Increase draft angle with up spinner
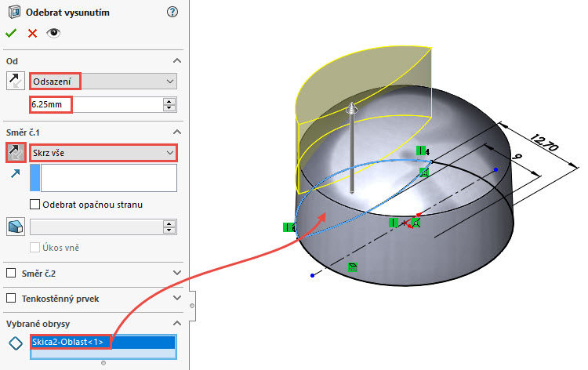The height and width of the screenshot is (370, 588). tap(169, 223)
